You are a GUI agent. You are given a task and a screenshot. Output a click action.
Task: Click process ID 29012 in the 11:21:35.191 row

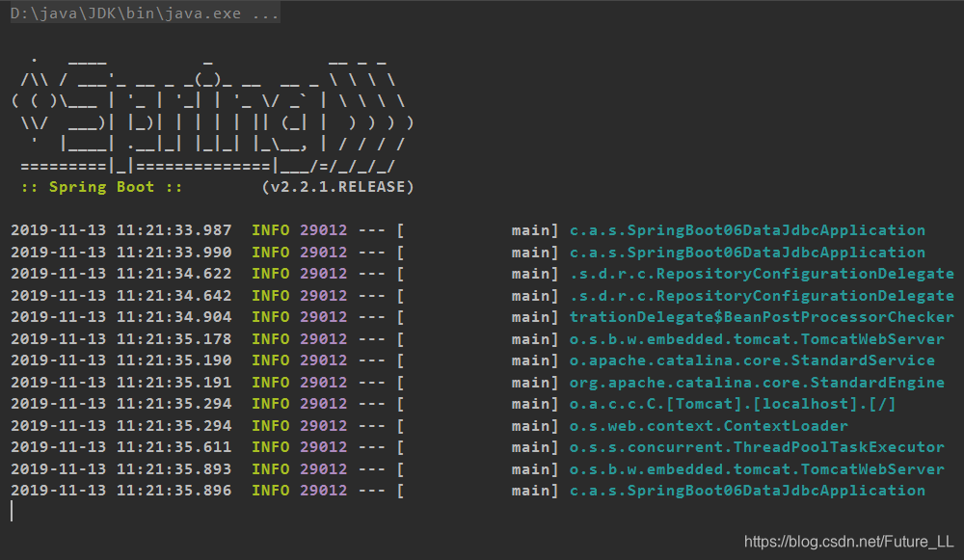coord(323,383)
